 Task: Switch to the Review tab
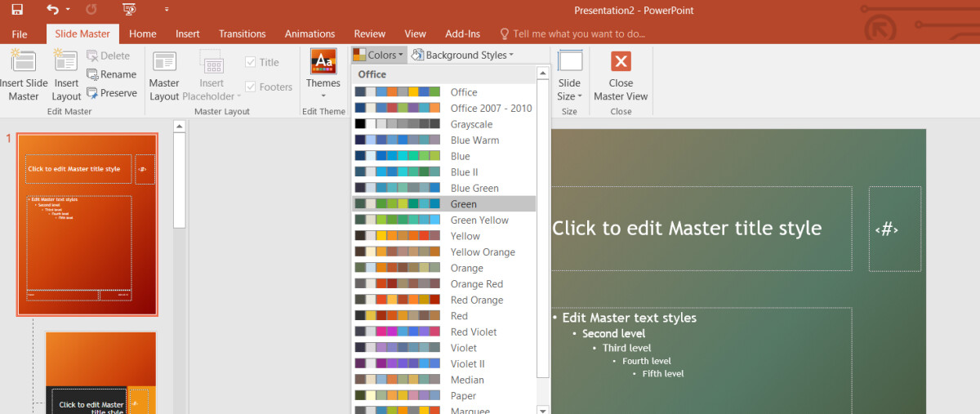coord(370,33)
